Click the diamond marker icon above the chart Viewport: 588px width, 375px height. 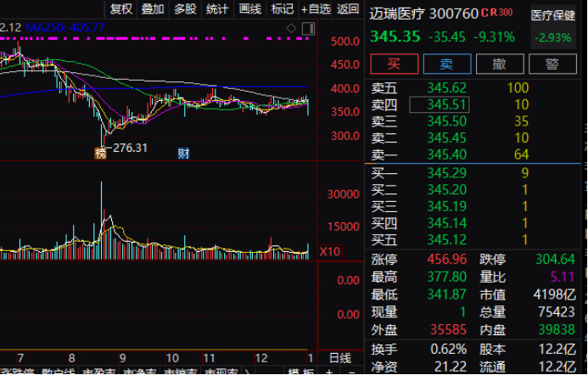tap(291, 29)
